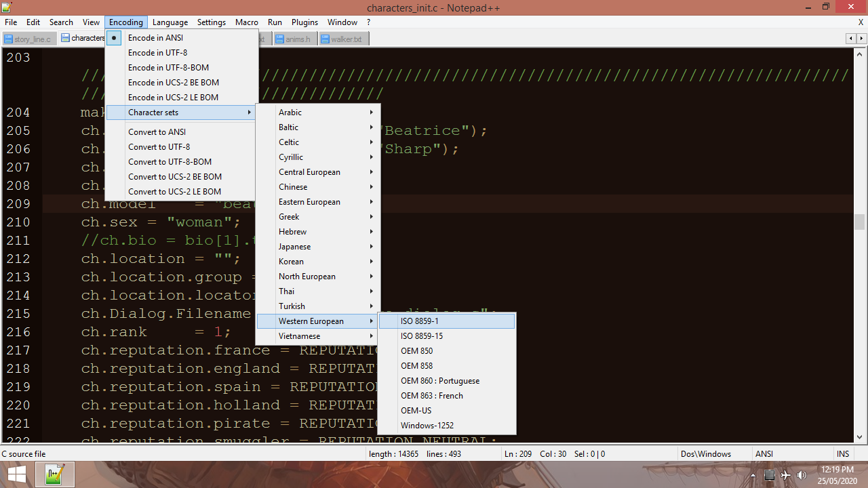Select OEM-US encoding
This screenshot has width=868, height=488.
pyautogui.click(x=447, y=411)
